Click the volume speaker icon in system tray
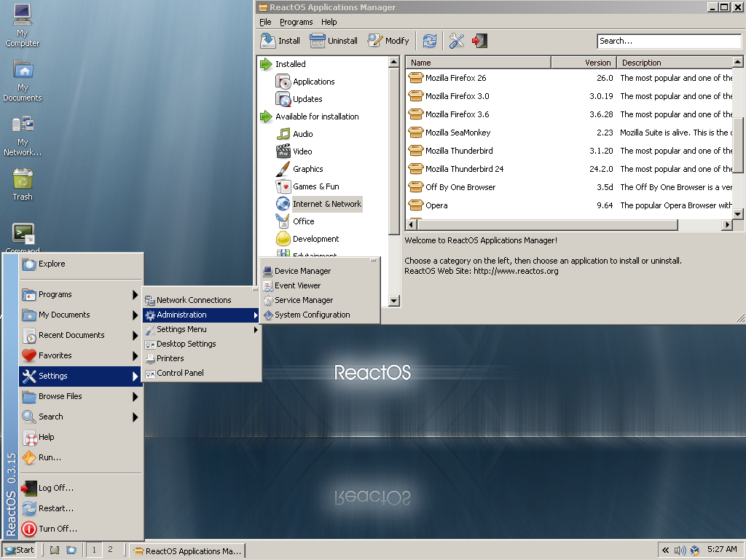 pyautogui.click(x=680, y=550)
